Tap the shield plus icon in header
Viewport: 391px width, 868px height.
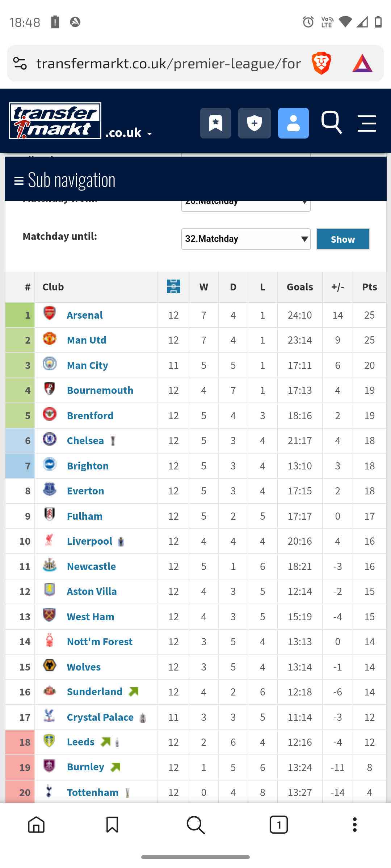tap(255, 123)
